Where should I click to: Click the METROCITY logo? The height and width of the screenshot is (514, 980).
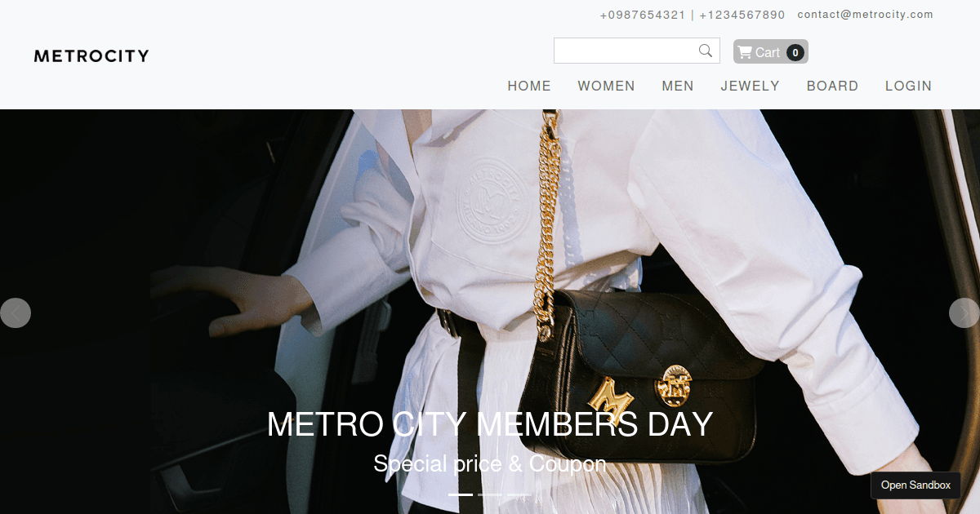click(91, 55)
